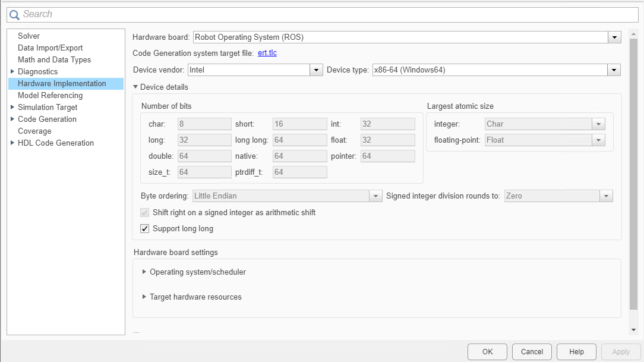Toggle the Support long long checkbox
Screen dimensions: 644x362
pyautogui.click(x=144, y=229)
